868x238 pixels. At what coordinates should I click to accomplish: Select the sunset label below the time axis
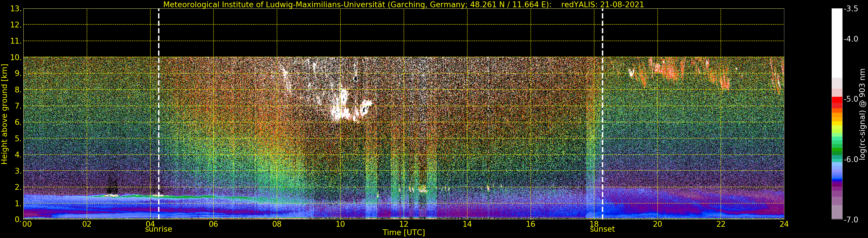[x=602, y=229]
